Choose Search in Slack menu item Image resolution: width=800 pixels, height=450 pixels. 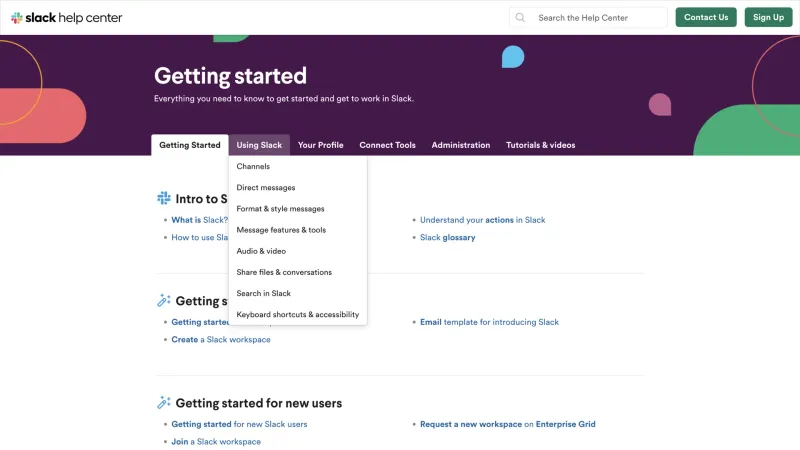tap(298, 293)
